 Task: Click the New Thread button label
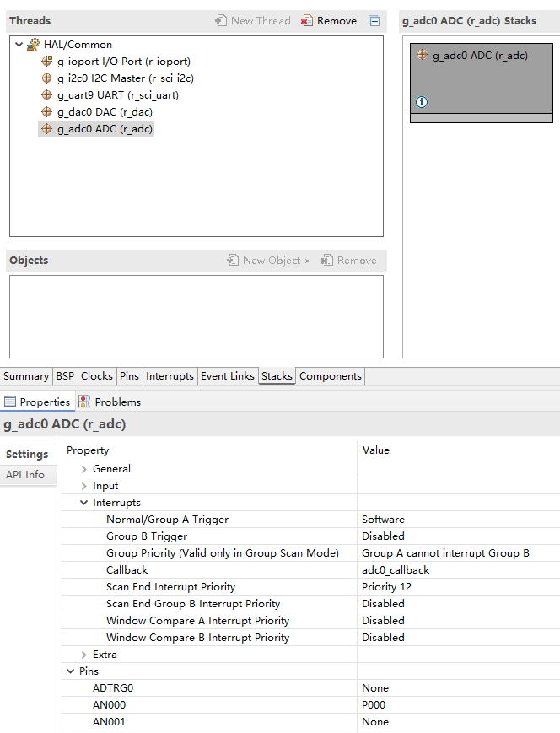click(x=261, y=20)
